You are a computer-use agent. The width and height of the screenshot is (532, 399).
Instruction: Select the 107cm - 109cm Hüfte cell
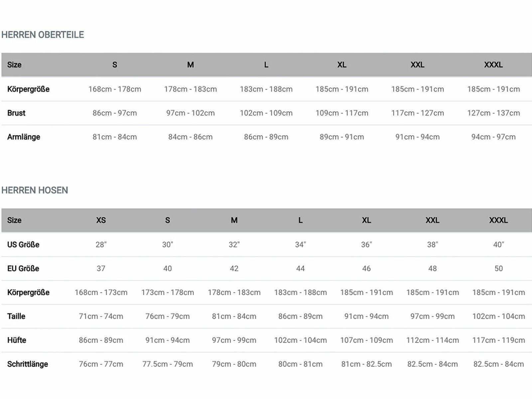[366, 340]
